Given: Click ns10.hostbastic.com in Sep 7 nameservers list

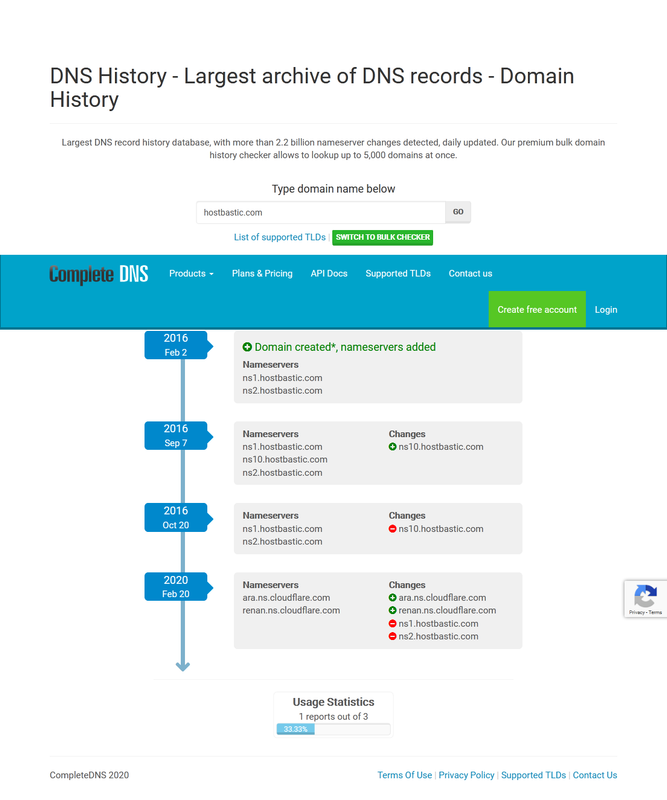Looking at the screenshot, I should (x=285, y=460).
